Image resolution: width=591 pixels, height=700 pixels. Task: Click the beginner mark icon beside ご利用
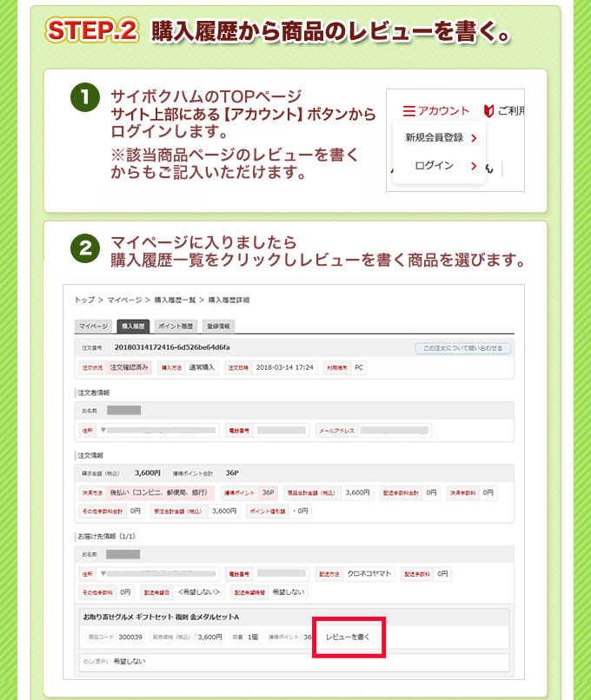[x=488, y=111]
